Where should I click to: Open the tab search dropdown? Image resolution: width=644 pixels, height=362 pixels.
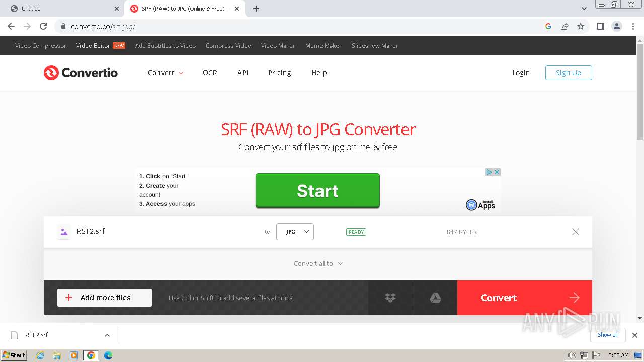pos(584,9)
